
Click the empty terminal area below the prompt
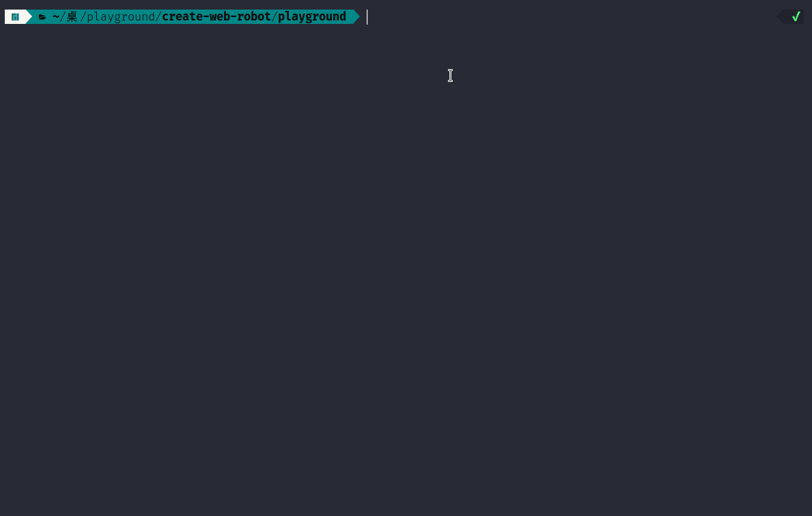pos(406,269)
